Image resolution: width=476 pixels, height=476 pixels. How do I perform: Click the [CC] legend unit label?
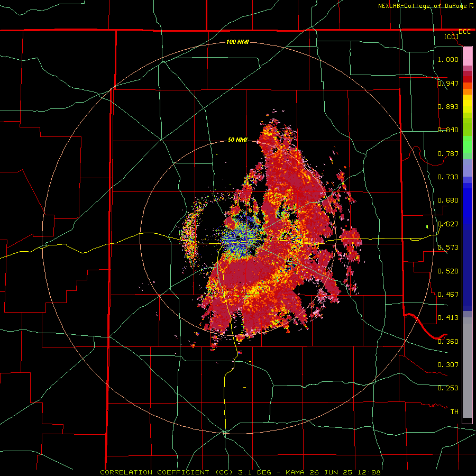point(452,36)
